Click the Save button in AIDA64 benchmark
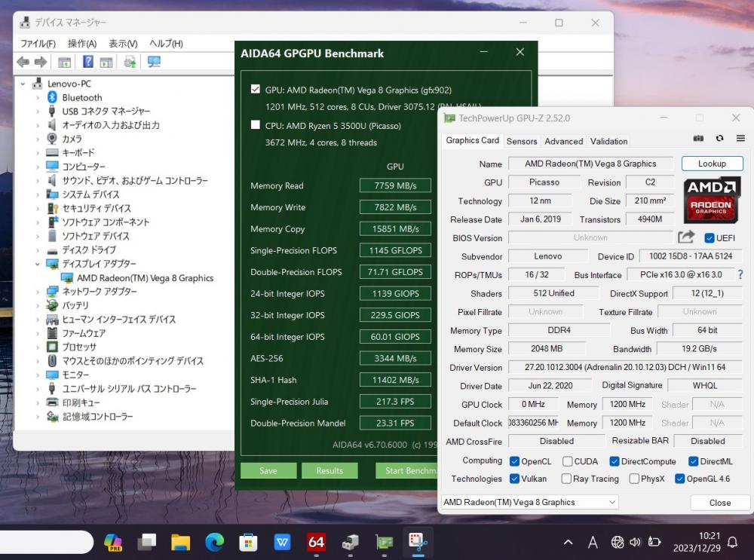The height and width of the screenshot is (560, 754). tap(268, 470)
